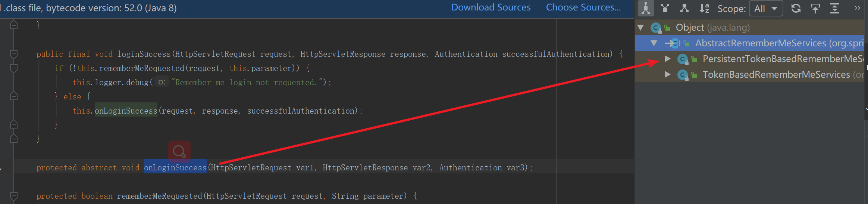Switch to the supertypes hierarchy view

665,8
